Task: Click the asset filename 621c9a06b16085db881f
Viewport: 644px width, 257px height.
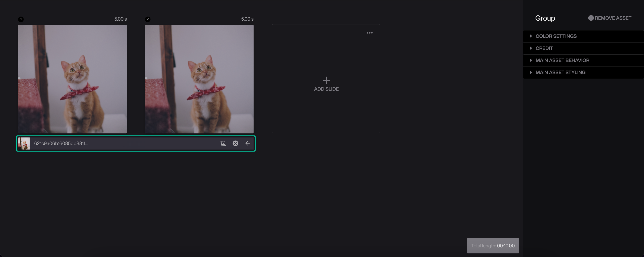Action: 61,143
